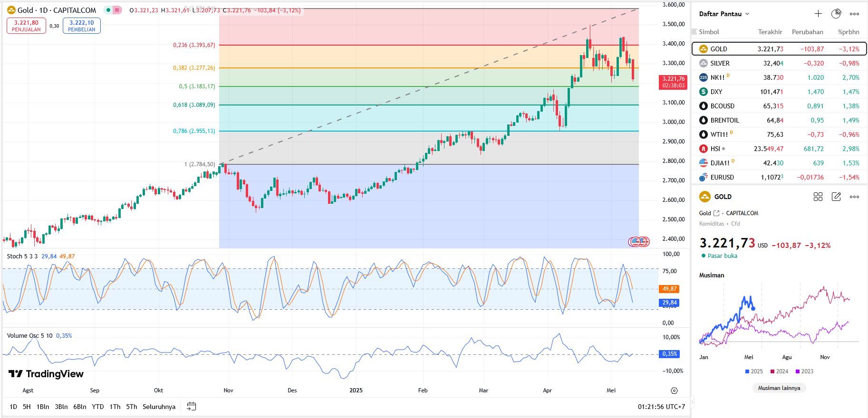
Task: Open the GOLD details three-dot menu
Action: [x=854, y=197]
